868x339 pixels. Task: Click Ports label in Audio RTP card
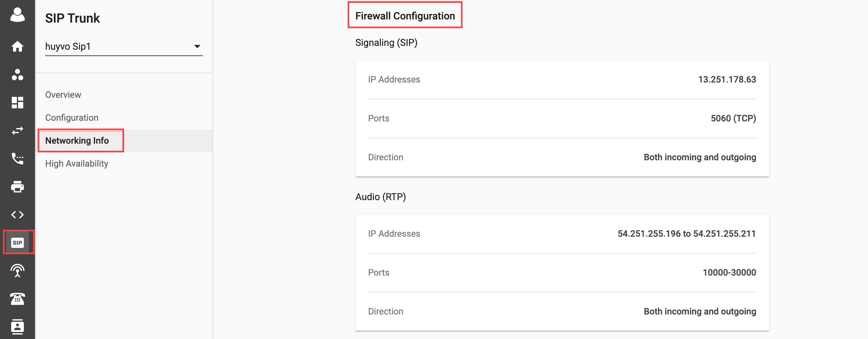(378, 272)
